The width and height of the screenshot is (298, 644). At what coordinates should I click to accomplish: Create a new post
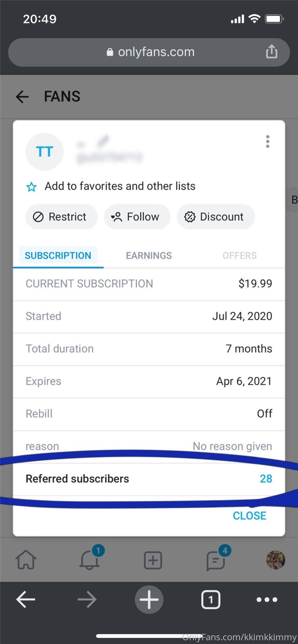[x=153, y=560]
